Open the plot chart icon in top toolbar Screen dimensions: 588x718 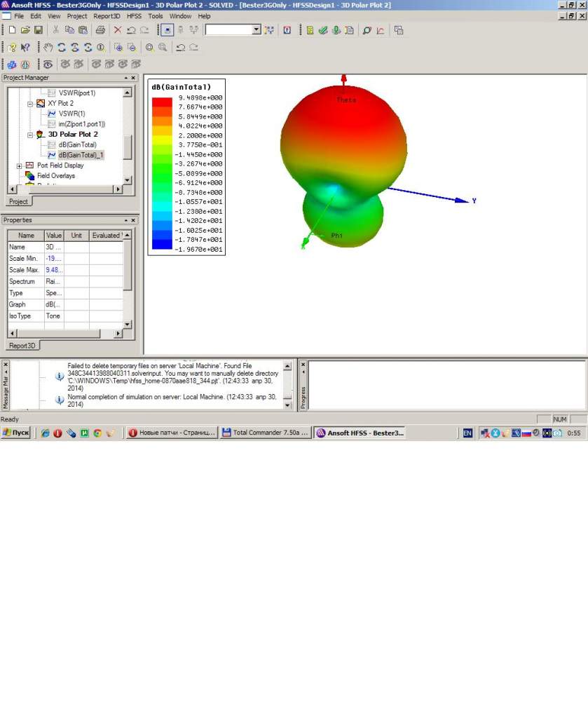coord(381,30)
